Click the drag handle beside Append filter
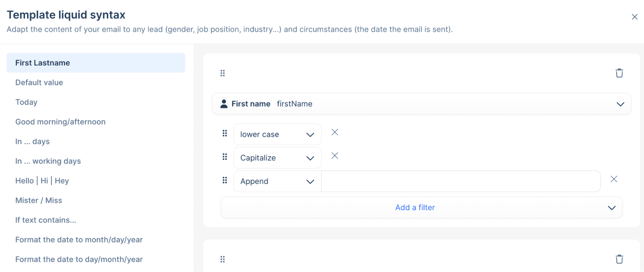 click(225, 180)
